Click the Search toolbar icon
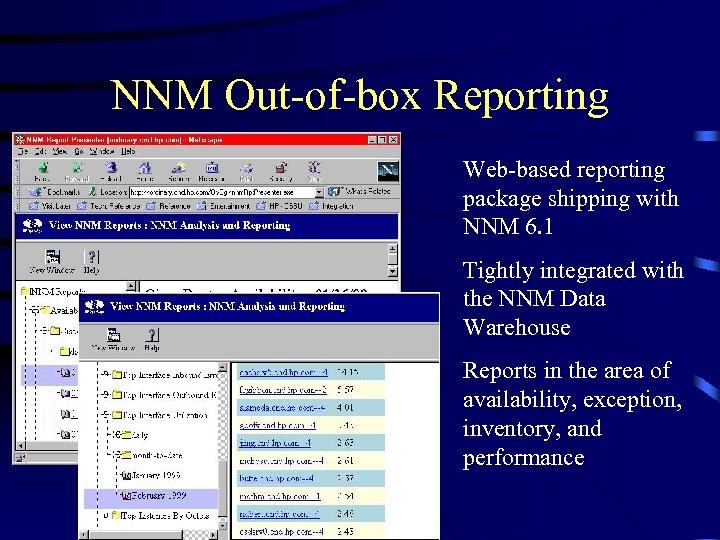Image resolution: width=720 pixels, height=540 pixels. [x=179, y=168]
